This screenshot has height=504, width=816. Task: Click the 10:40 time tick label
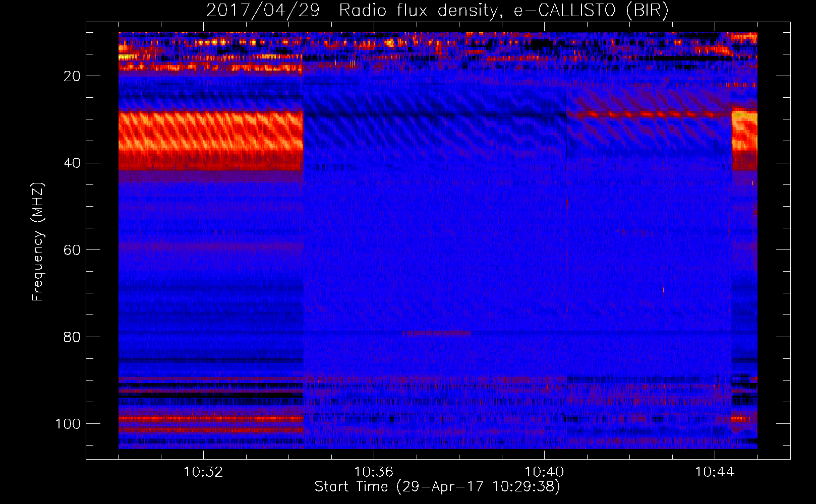pos(544,472)
